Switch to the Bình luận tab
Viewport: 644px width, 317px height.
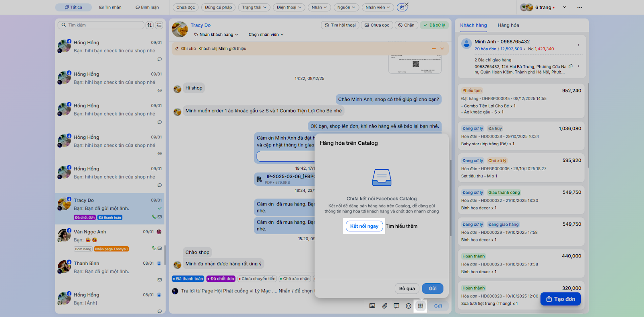pos(147,7)
